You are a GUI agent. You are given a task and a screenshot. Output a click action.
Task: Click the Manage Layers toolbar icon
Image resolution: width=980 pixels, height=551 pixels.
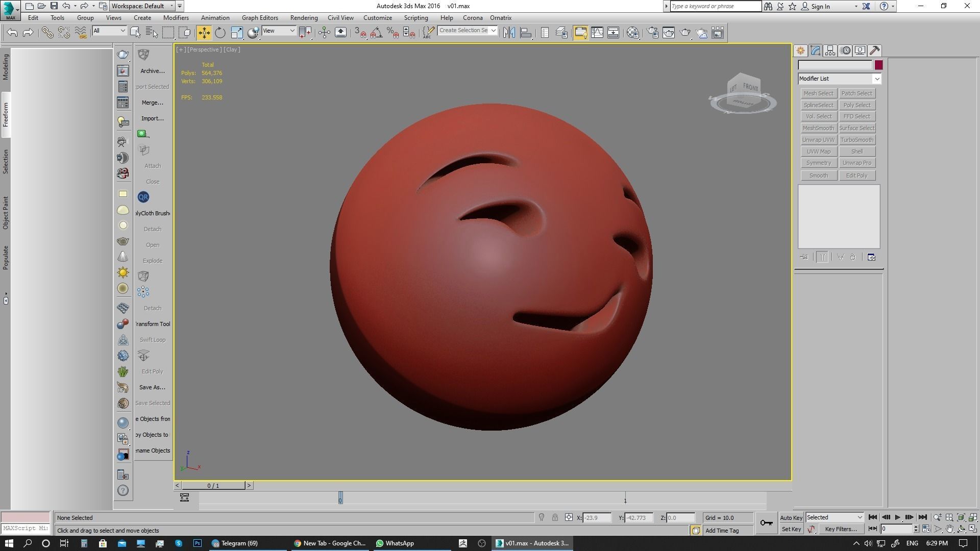pos(561,33)
